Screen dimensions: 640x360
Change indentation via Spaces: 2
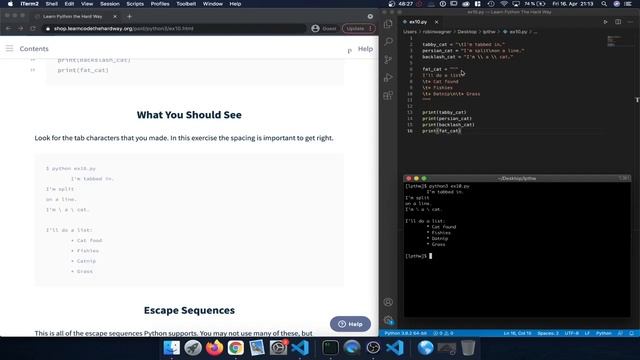click(x=548, y=333)
